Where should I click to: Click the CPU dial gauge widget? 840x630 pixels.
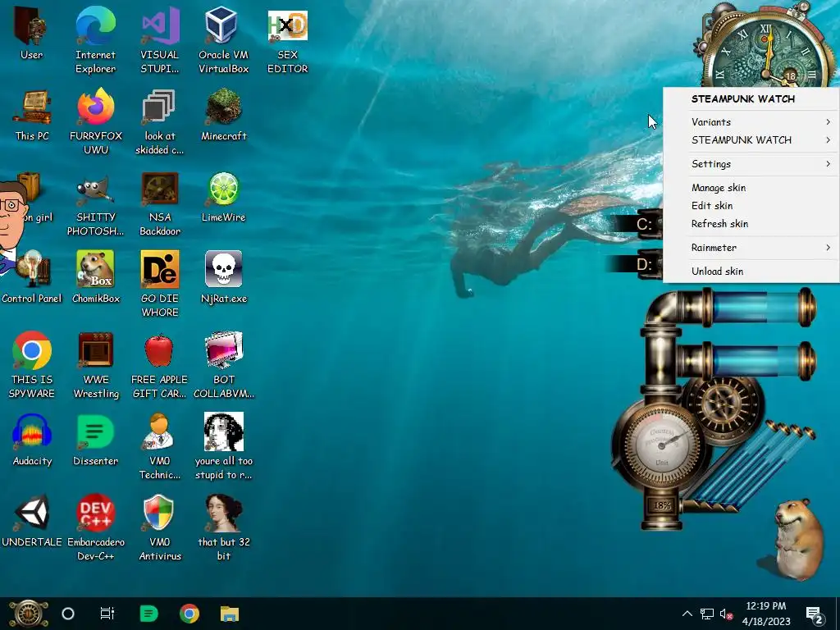coord(661,444)
